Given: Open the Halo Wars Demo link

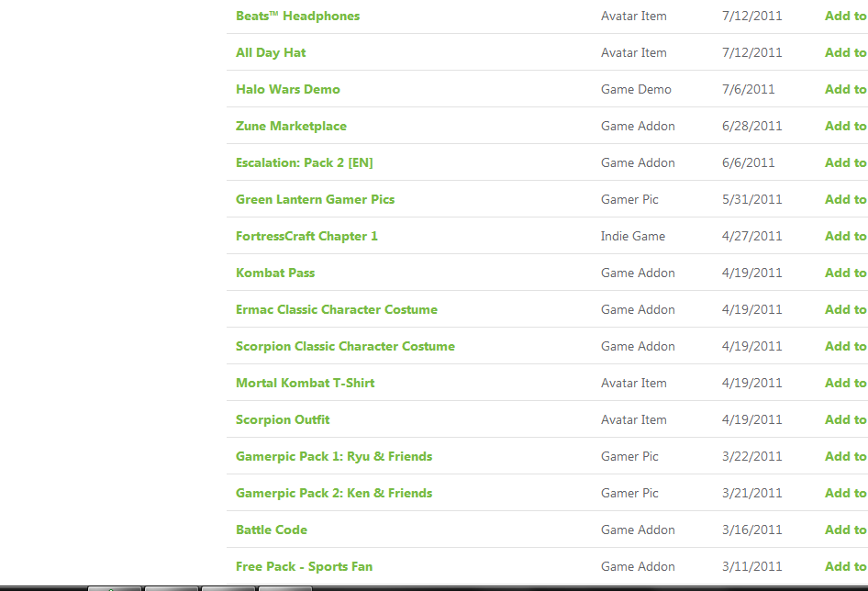Looking at the screenshot, I should coord(288,89).
